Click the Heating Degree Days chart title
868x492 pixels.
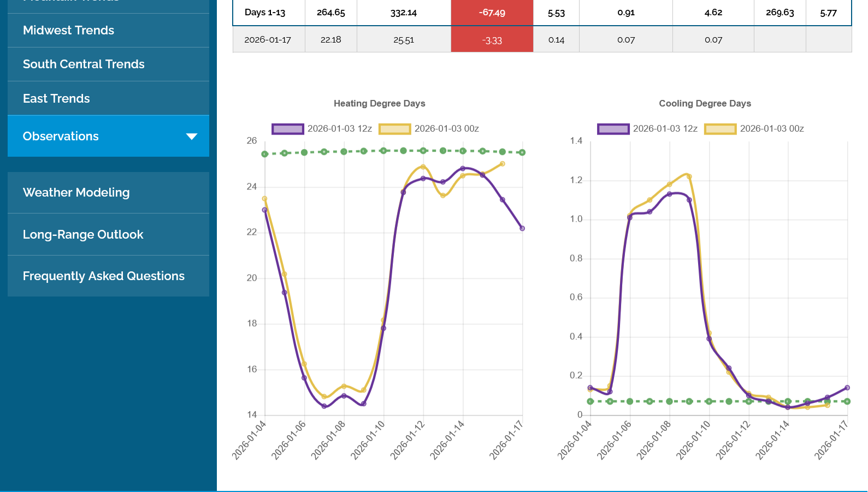pyautogui.click(x=379, y=104)
